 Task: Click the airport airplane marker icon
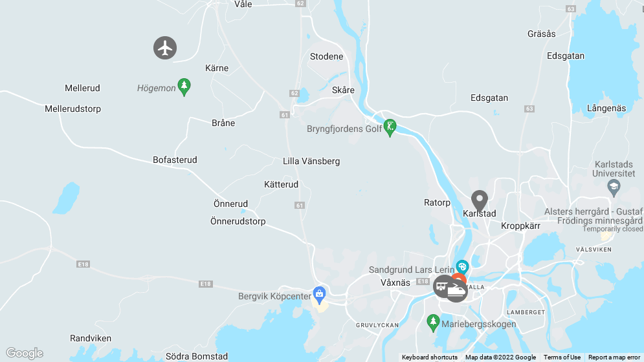(165, 48)
